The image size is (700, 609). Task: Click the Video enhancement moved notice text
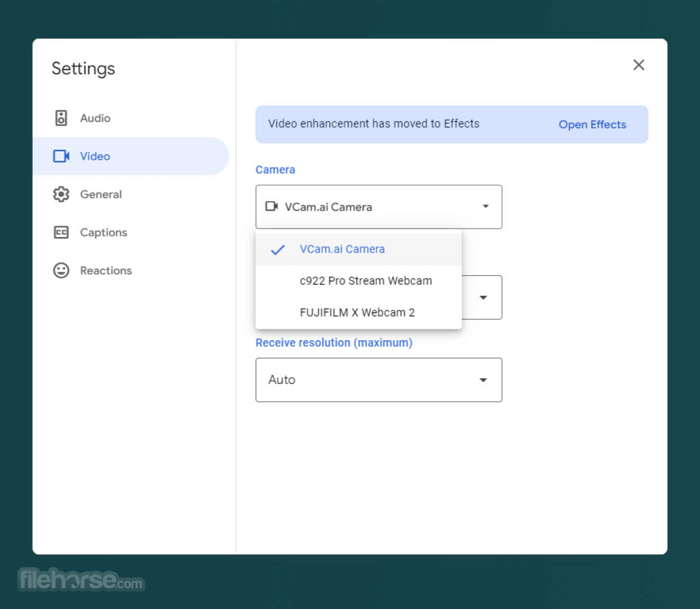[x=374, y=124]
